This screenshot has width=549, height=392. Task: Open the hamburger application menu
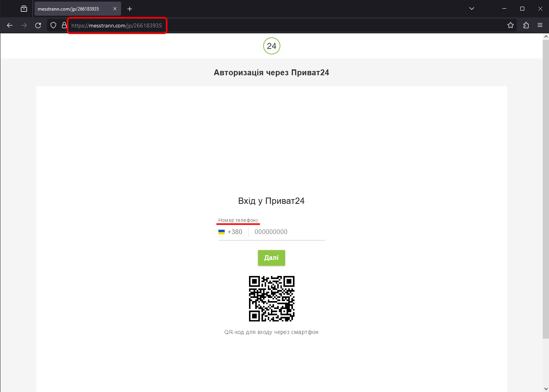click(540, 25)
